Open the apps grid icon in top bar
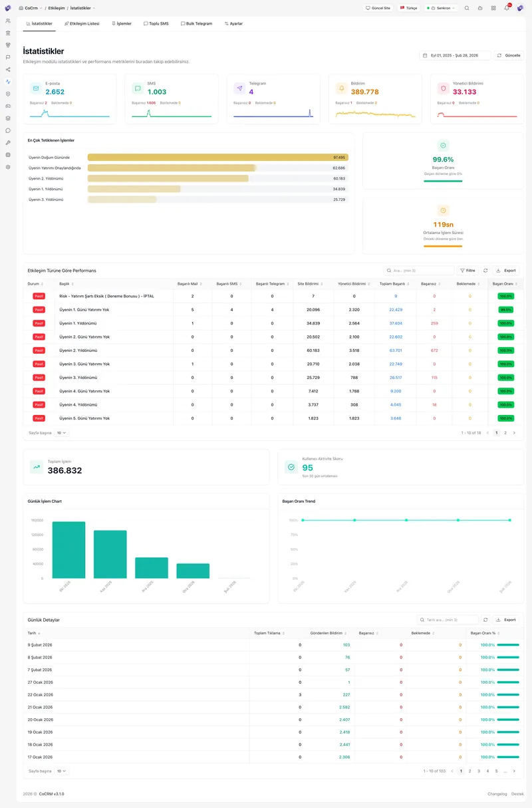The height and width of the screenshot is (808, 532). pyautogui.click(x=493, y=8)
